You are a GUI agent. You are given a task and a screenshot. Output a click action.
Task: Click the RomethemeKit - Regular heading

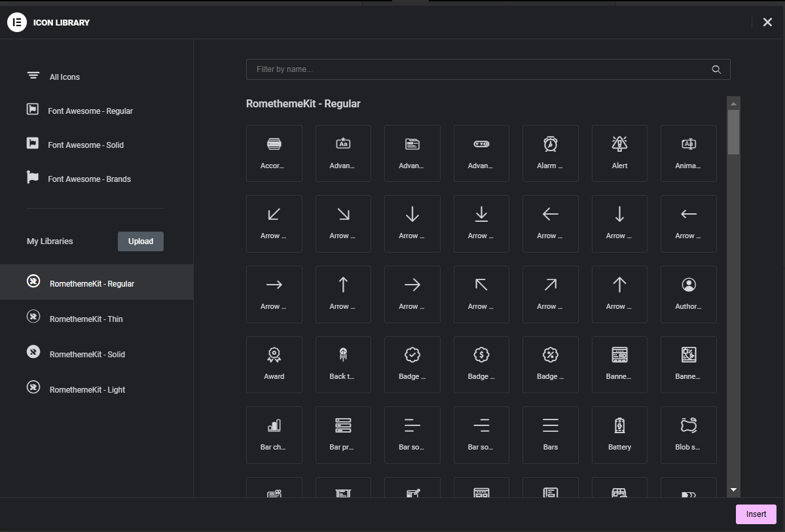click(x=303, y=103)
